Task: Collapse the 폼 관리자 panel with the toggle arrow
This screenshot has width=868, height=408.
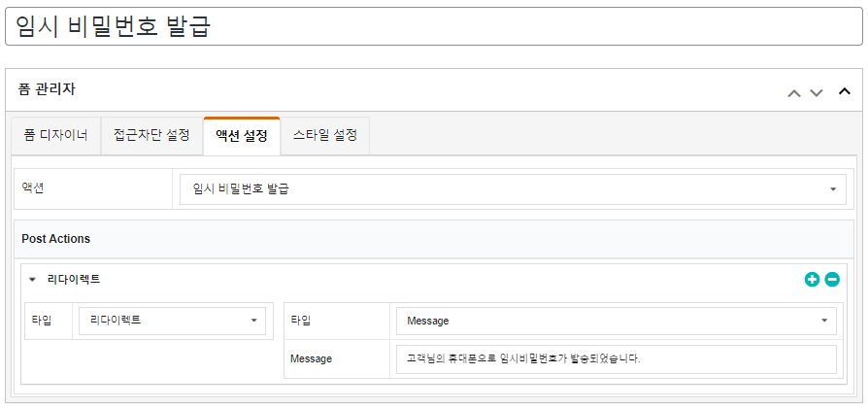Action: (844, 91)
